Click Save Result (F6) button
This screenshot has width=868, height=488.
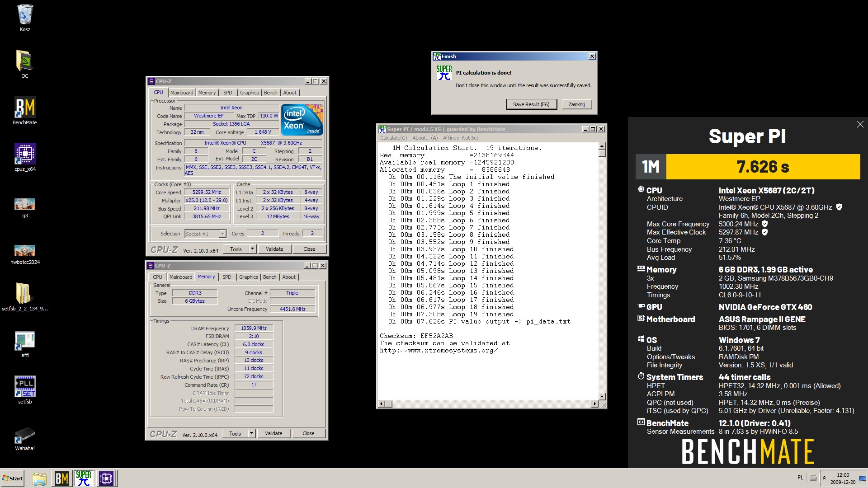(x=531, y=104)
